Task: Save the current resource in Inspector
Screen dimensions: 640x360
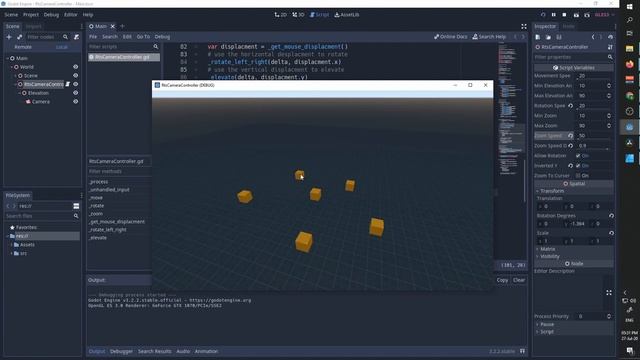Action: [559, 37]
